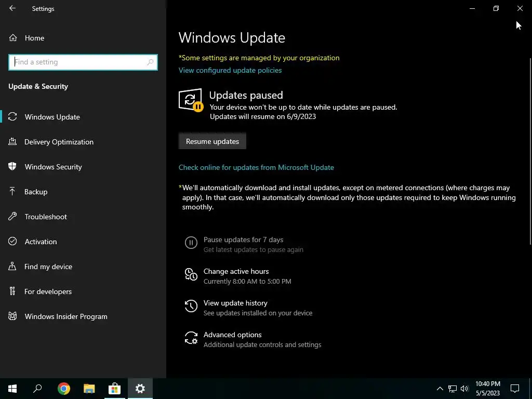Click the For developers tools icon
Image resolution: width=532 pixels, height=399 pixels.
click(x=12, y=291)
